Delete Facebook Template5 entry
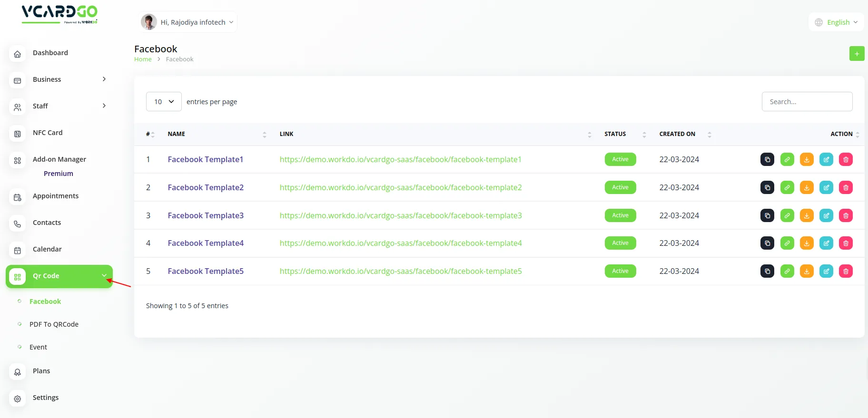 (x=846, y=271)
